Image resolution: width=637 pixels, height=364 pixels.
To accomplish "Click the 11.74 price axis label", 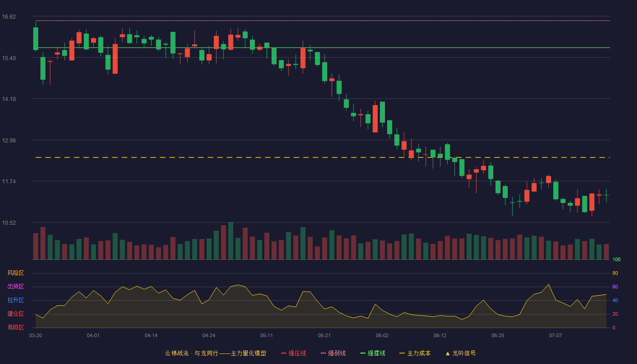I will (x=9, y=182).
